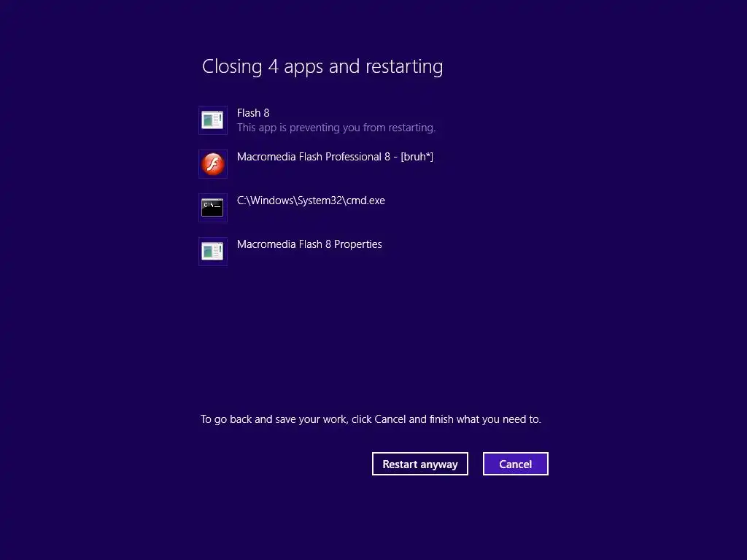Click the 'Closing 4 apps and restarting' heading
Image resolution: width=747 pixels, height=560 pixels.
point(322,66)
